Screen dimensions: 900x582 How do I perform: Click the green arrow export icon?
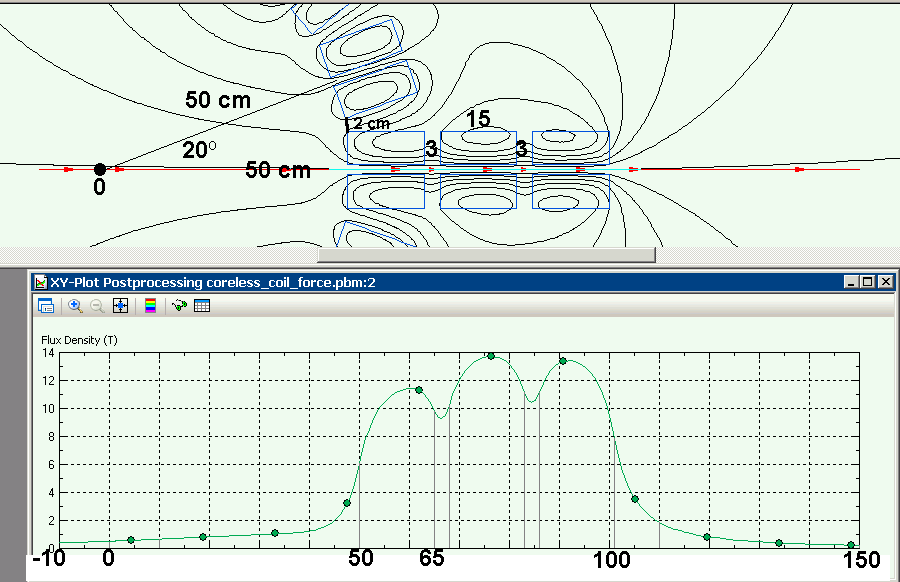(180, 306)
